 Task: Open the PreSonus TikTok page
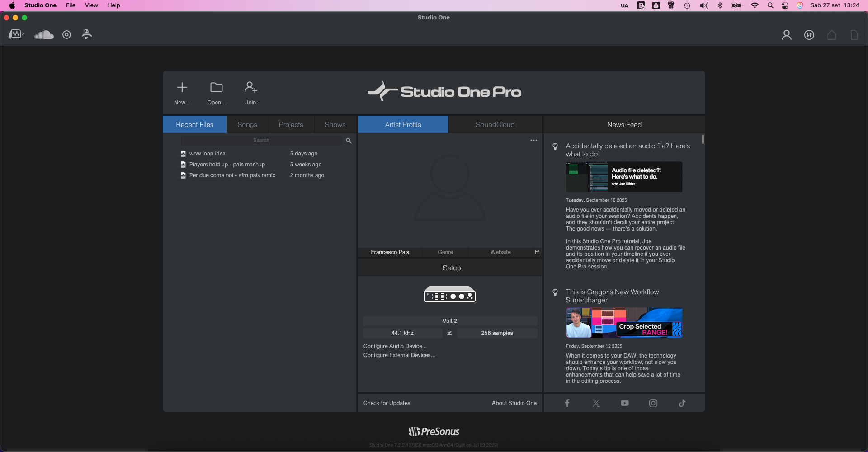point(682,403)
